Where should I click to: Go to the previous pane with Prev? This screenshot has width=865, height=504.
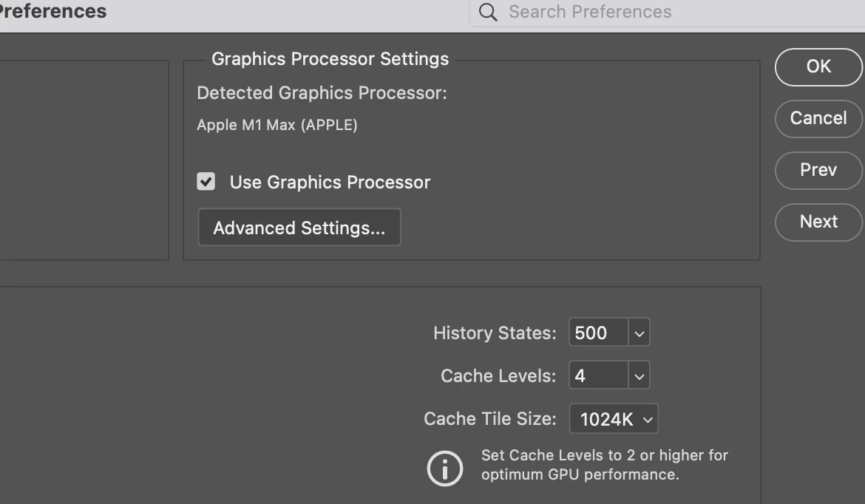pos(818,170)
